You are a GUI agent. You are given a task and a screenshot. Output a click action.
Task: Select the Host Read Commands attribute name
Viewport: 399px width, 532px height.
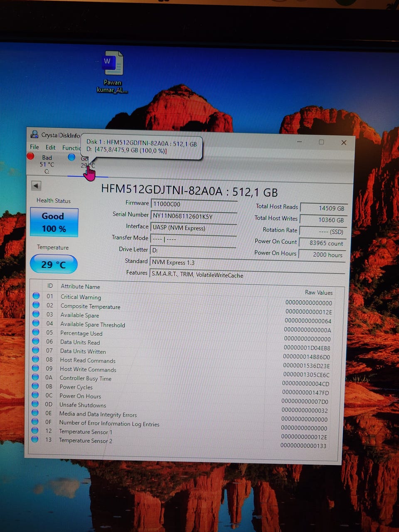coord(87,360)
